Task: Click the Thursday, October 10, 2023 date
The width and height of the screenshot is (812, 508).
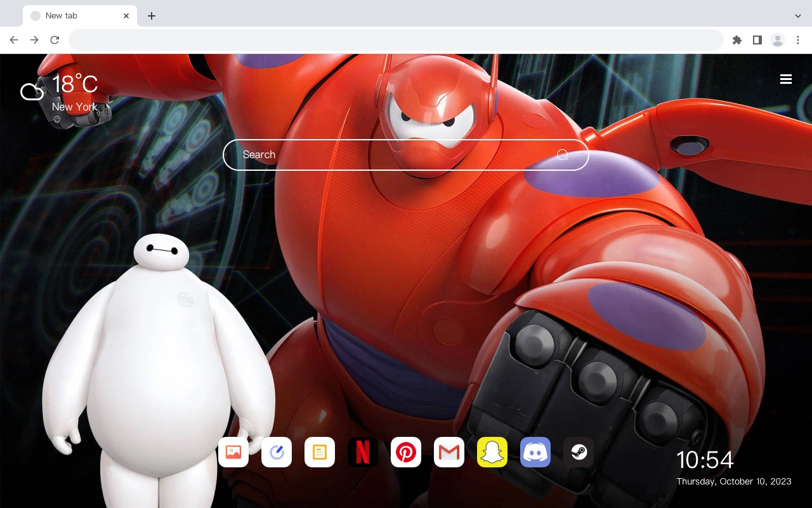Action: [x=734, y=481]
